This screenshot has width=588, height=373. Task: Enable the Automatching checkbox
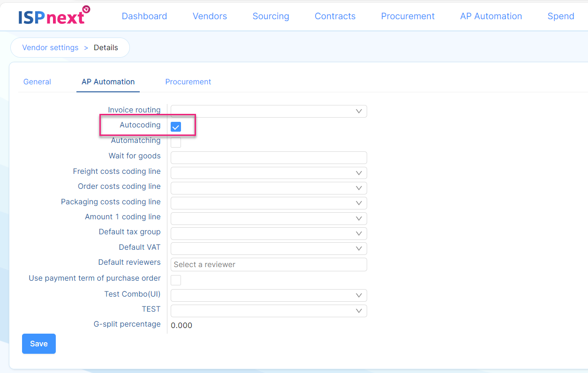coord(176,142)
